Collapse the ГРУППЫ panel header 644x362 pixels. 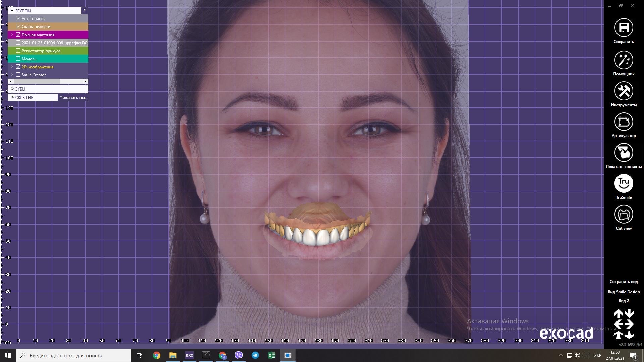pos(12,11)
